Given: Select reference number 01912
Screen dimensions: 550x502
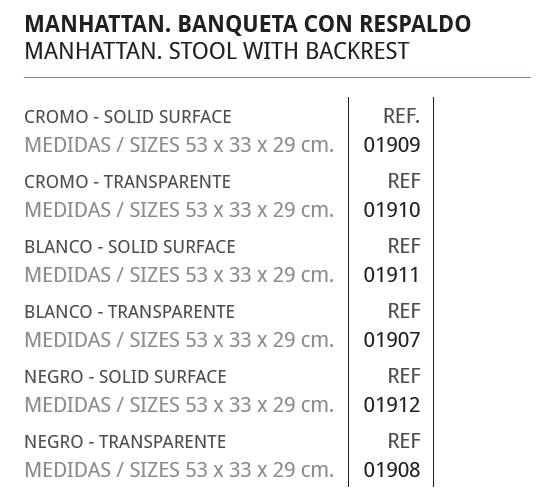Looking at the screenshot, I should [392, 405].
